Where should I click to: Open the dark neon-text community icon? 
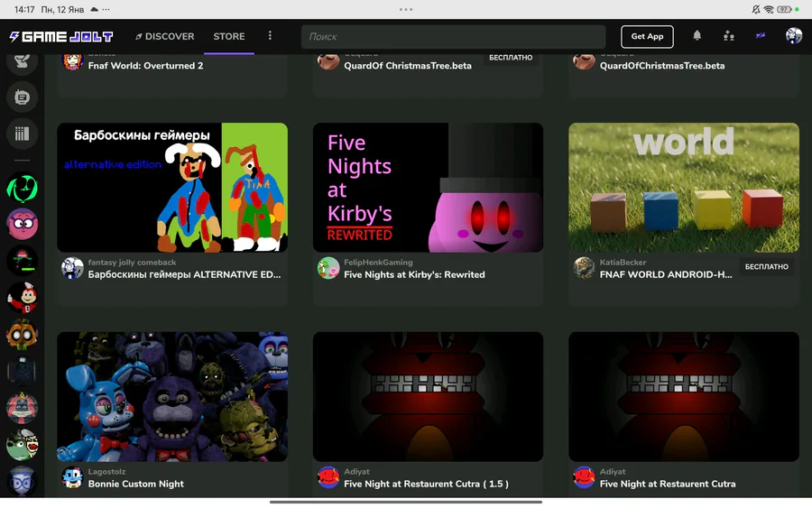23,261
